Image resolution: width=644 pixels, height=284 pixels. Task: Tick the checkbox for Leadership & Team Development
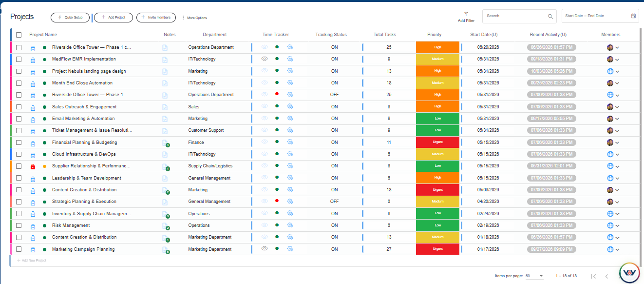coord(19,178)
